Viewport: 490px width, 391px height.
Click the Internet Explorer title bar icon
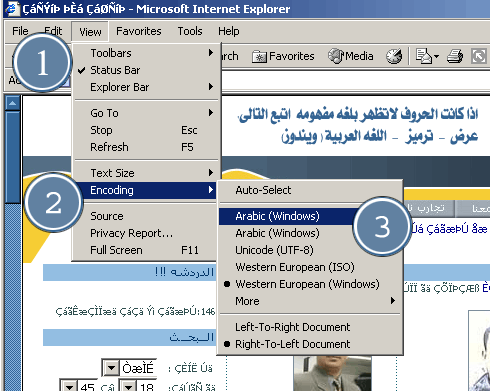coord(12,9)
